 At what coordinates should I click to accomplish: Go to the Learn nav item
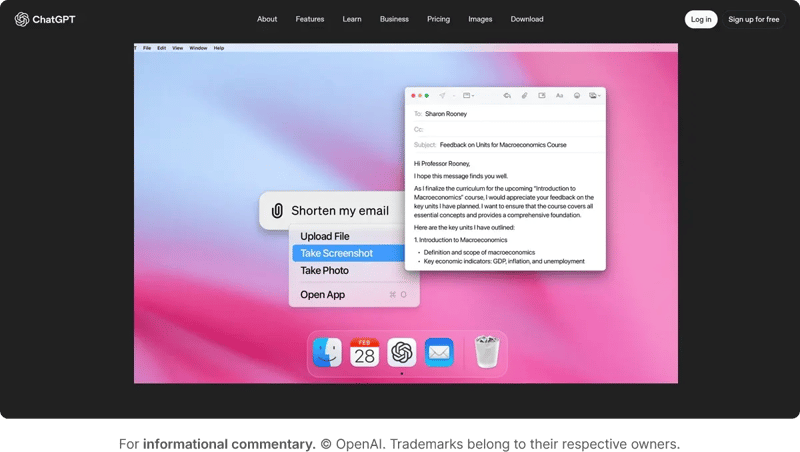point(352,19)
